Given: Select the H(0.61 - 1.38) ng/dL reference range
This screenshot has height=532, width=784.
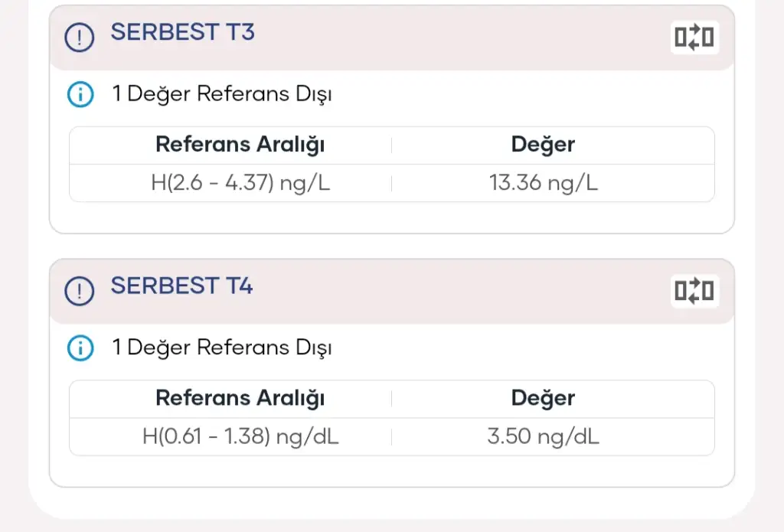Looking at the screenshot, I should (x=240, y=437).
